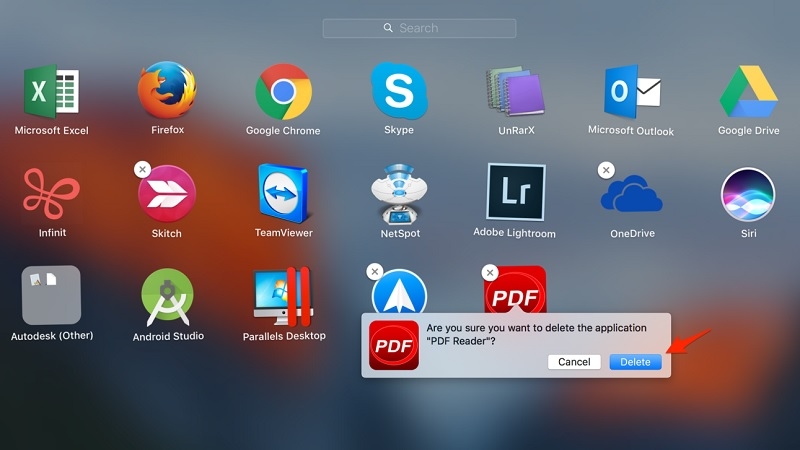
Task: Open the OneDrive cloud icon
Action: point(632,193)
